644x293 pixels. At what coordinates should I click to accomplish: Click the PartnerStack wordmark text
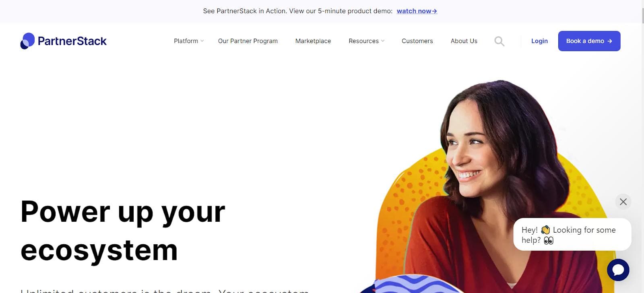tap(72, 41)
